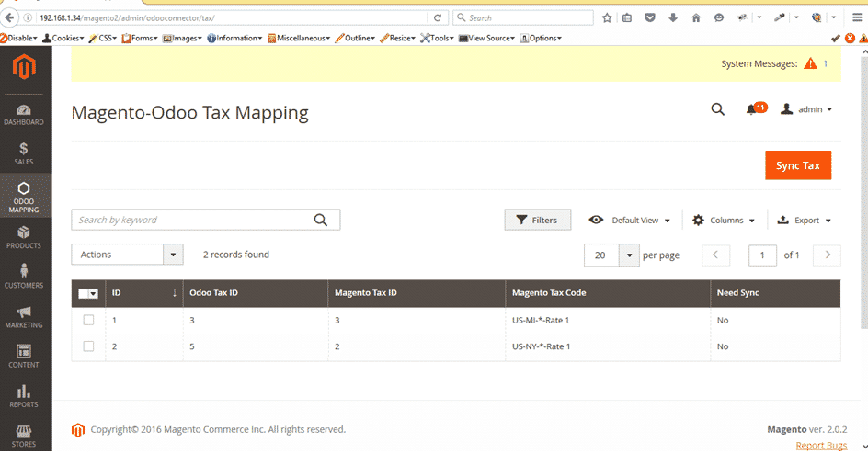Viewport: 868px width, 465px height.
Task: Click the site information icon in address bar
Action: [28, 17]
